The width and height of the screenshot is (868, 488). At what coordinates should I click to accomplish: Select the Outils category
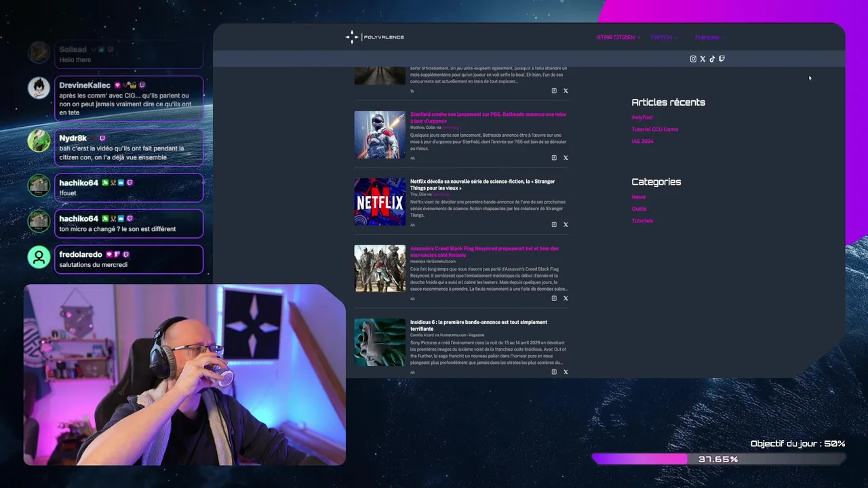[639, 209]
